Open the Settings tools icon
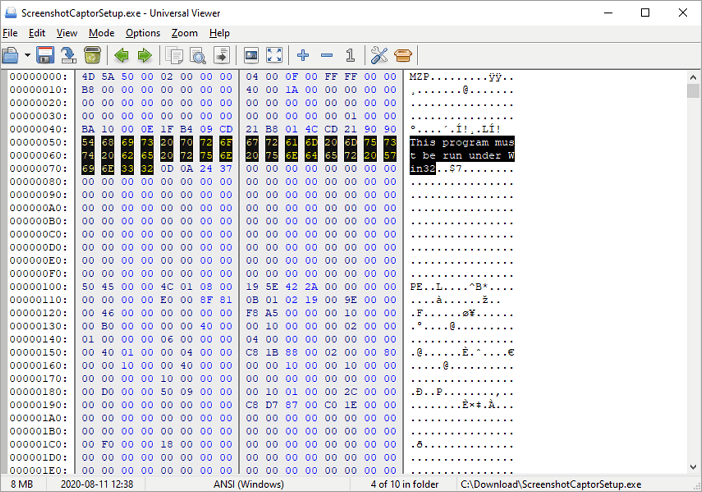The image size is (702, 492). [x=380, y=55]
